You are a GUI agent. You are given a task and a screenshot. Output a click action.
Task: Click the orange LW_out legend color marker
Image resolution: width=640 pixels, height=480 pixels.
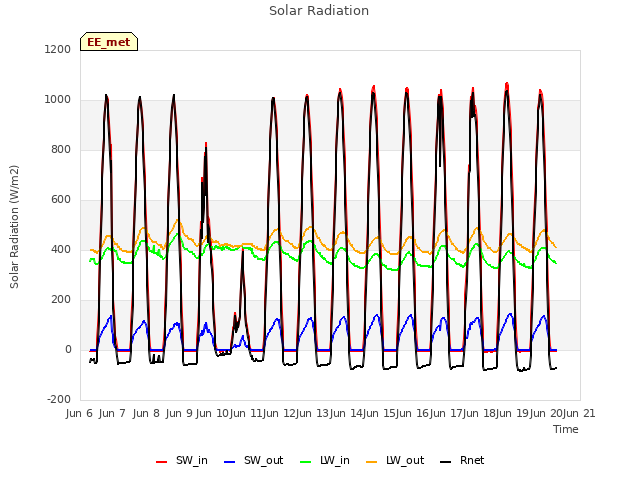pyautogui.click(x=372, y=462)
